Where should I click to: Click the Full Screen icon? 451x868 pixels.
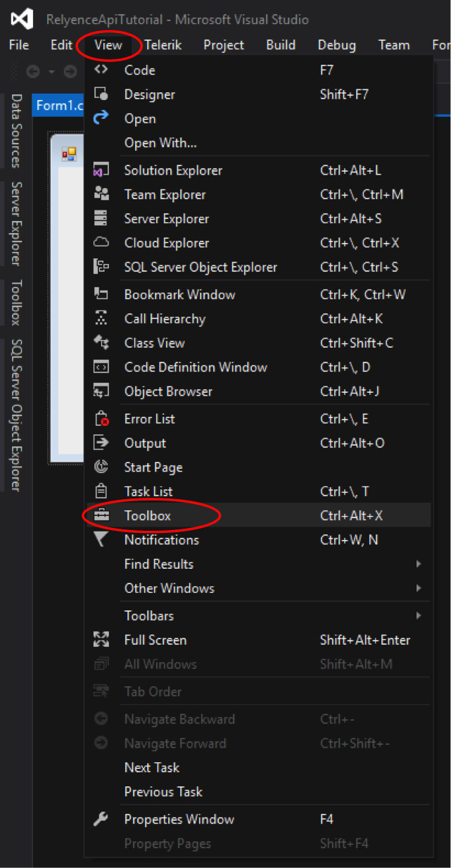tap(101, 640)
